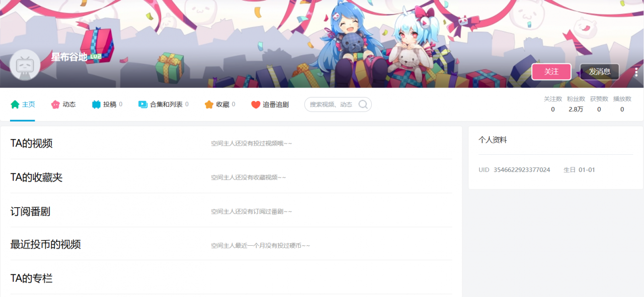
Task: Click the orange 收藏 star icon
Action: click(209, 105)
